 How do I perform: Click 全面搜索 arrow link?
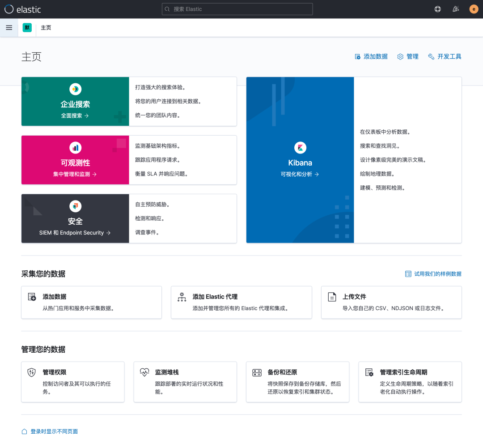coord(75,115)
